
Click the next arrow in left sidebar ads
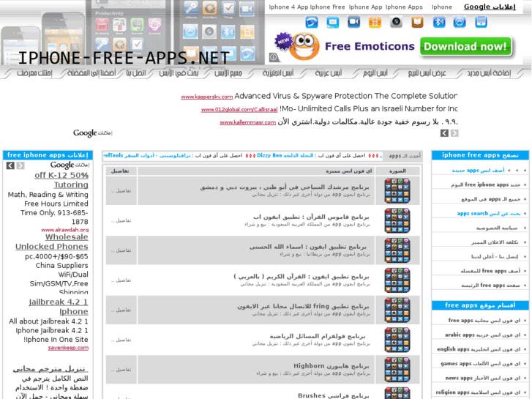tap(20, 165)
